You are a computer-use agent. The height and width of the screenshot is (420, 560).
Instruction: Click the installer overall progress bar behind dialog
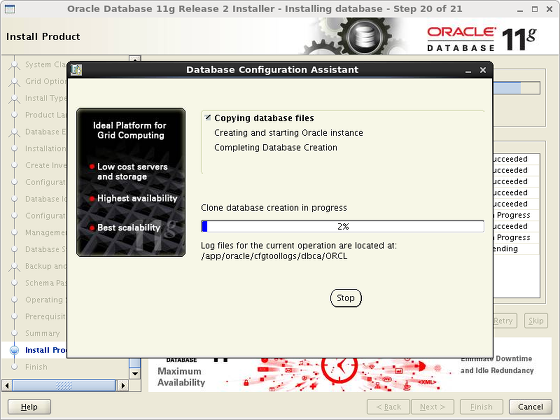tap(516, 88)
